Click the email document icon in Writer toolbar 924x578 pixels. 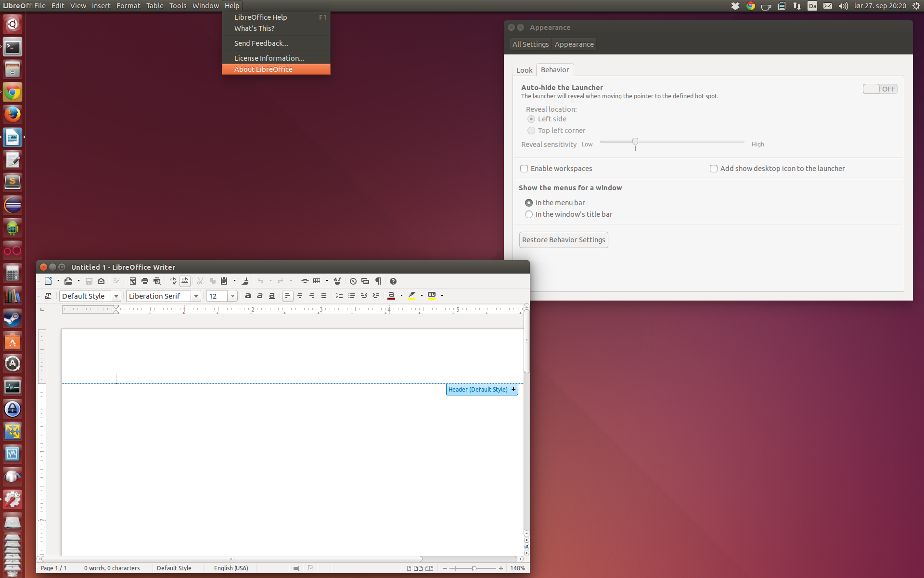pyautogui.click(x=101, y=281)
